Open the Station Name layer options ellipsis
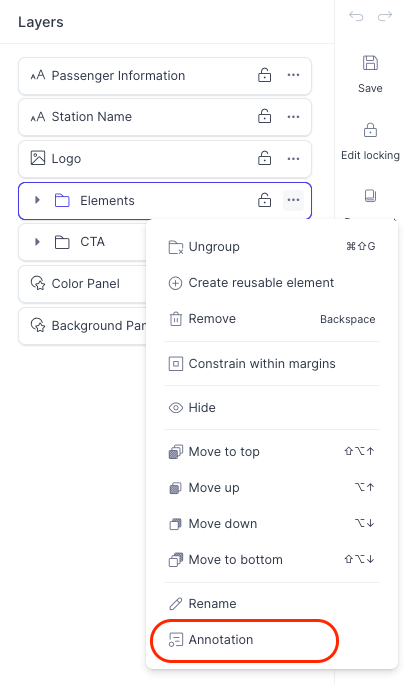 click(x=293, y=116)
